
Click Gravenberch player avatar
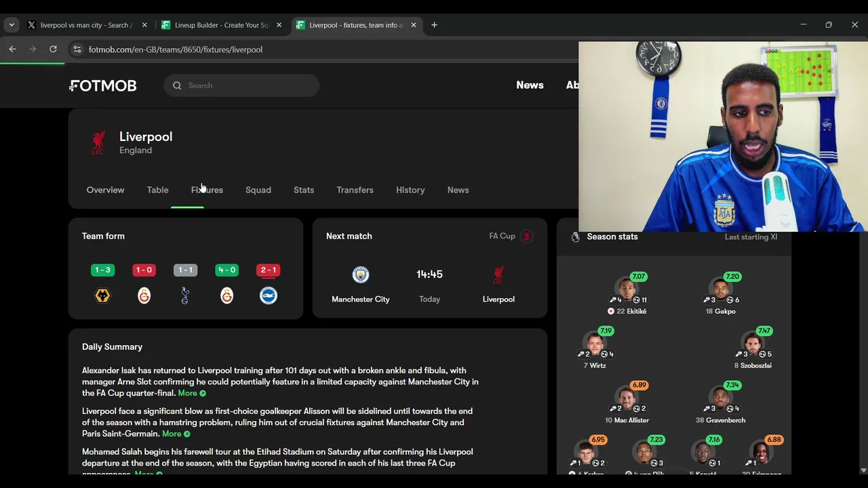pyautogui.click(x=721, y=399)
